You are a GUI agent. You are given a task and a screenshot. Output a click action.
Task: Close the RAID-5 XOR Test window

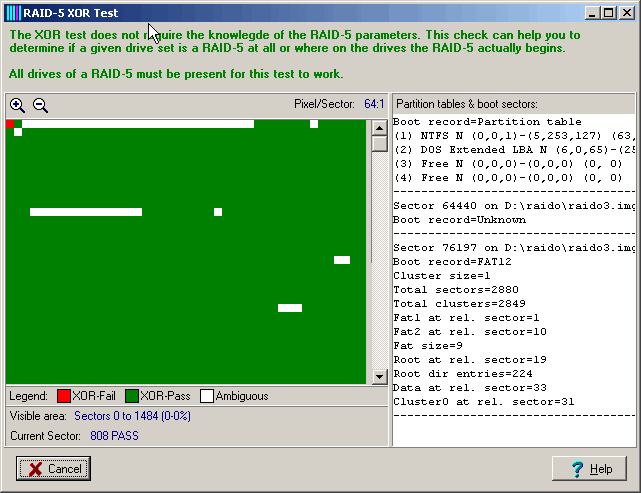[x=625, y=13]
